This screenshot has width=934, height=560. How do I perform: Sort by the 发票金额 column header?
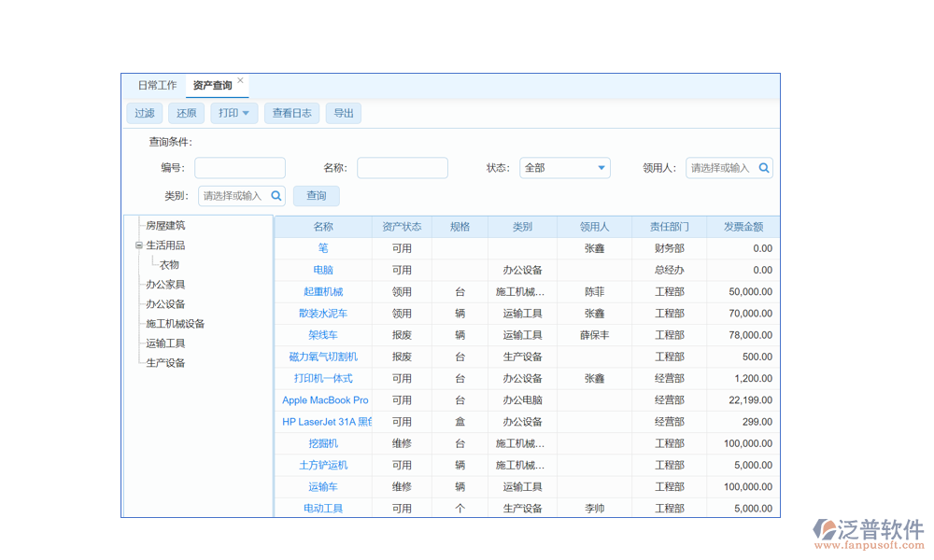point(743,227)
